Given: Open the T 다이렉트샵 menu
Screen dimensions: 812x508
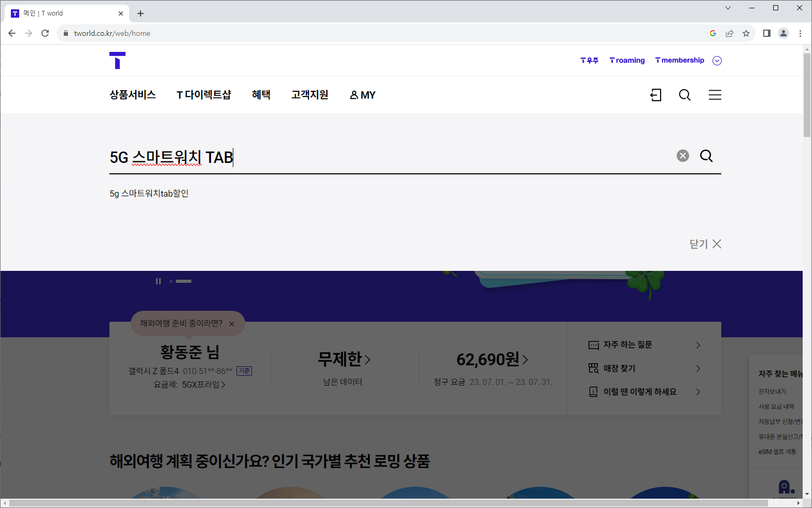Looking at the screenshot, I should pyautogui.click(x=204, y=95).
